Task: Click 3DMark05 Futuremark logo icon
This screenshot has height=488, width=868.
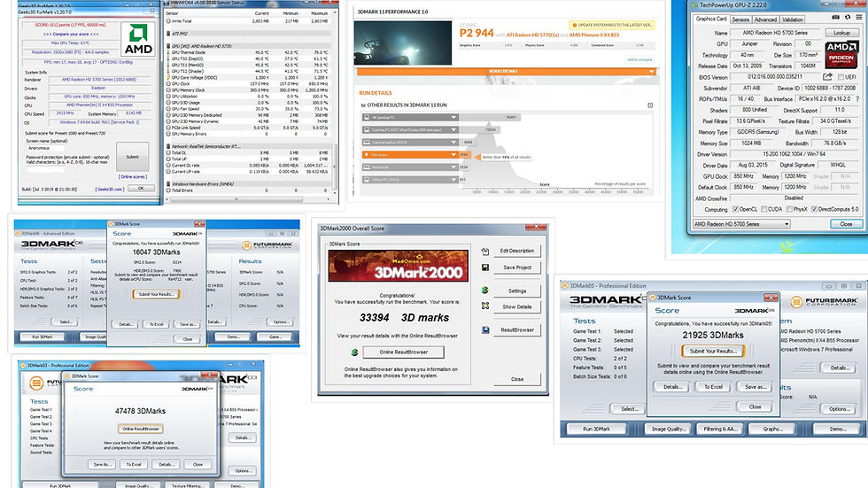Action: pyautogui.click(x=796, y=301)
